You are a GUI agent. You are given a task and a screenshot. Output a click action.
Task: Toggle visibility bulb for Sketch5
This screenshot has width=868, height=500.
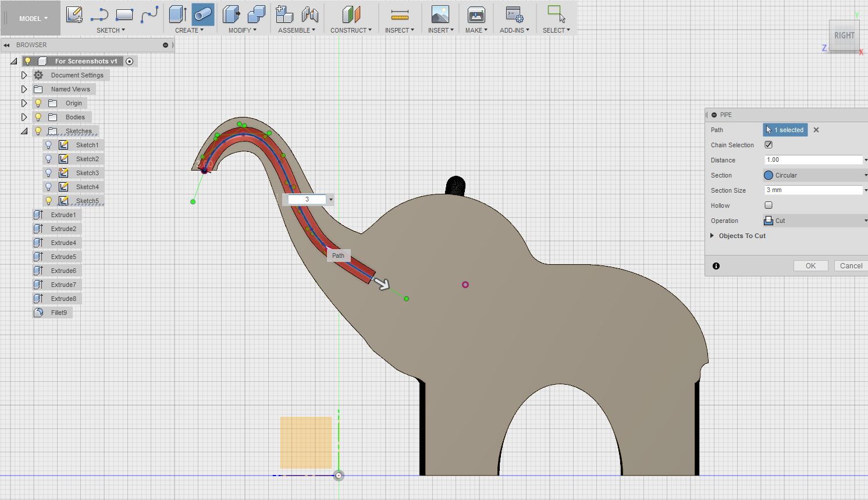[x=49, y=201]
